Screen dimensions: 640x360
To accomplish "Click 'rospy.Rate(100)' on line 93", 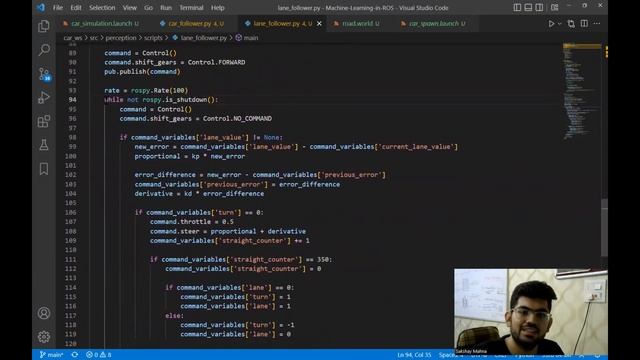I will pyautogui.click(x=159, y=90).
